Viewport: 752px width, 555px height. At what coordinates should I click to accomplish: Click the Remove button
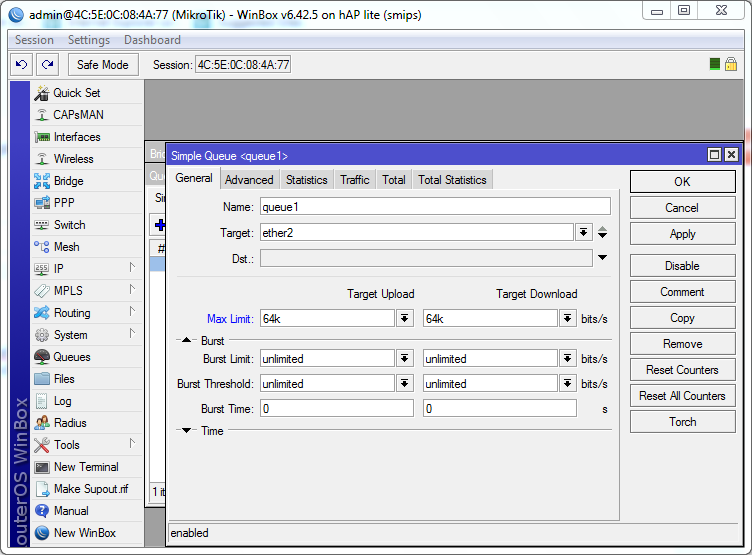pyautogui.click(x=682, y=343)
